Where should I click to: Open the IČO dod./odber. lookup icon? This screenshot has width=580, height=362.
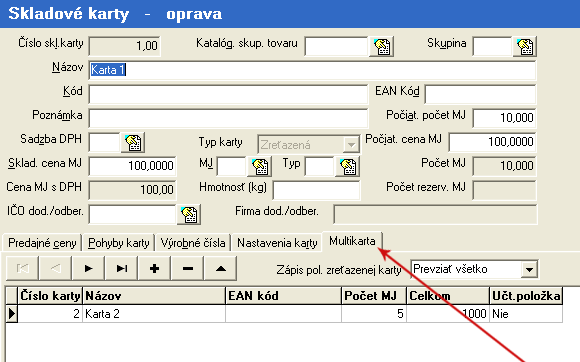pyautogui.click(x=189, y=214)
